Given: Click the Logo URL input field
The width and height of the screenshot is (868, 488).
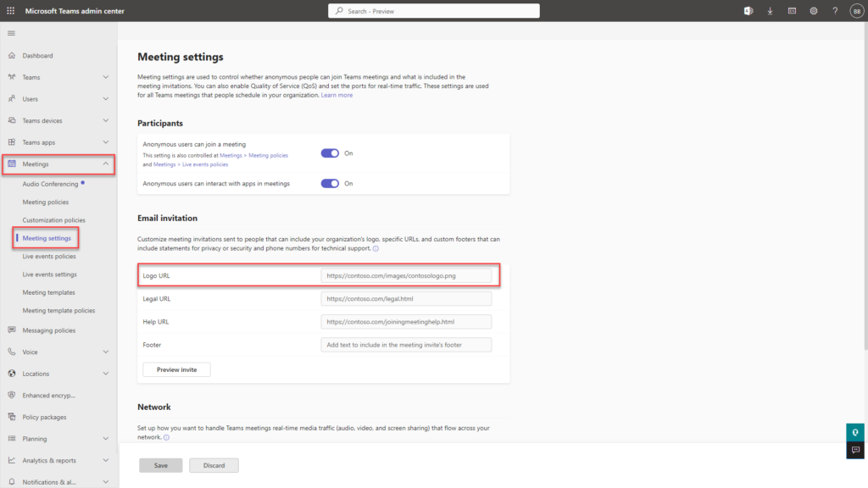Looking at the screenshot, I should pyautogui.click(x=406, y=275).
